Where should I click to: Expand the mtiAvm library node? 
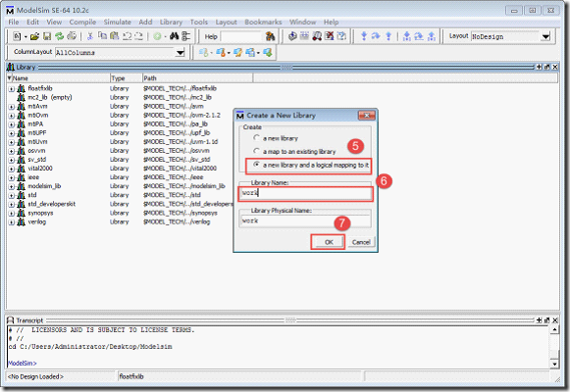12,107
